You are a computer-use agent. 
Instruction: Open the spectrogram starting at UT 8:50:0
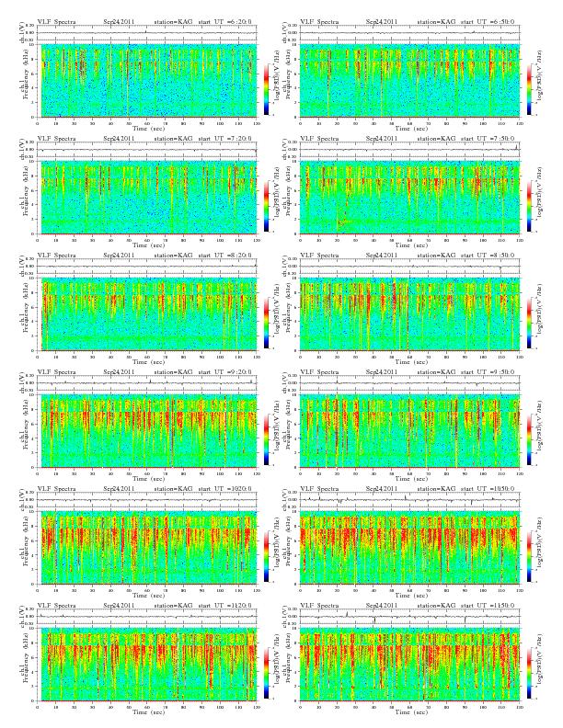409,314
